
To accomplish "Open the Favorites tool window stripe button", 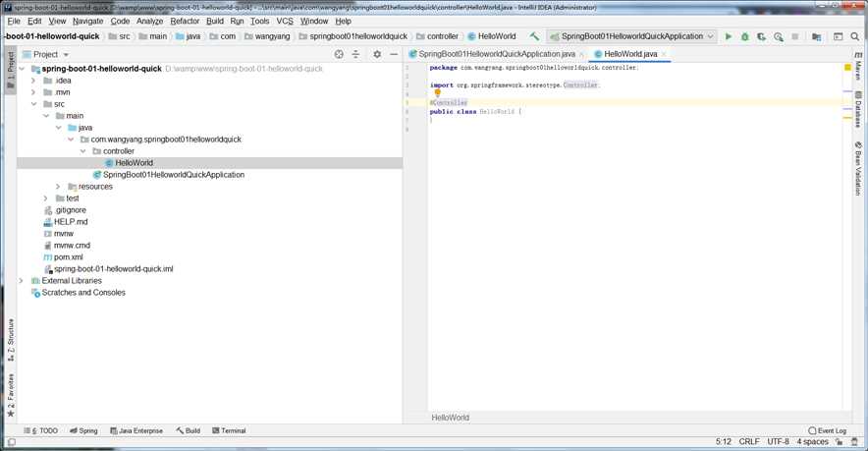I will click(x=11, y=395).
